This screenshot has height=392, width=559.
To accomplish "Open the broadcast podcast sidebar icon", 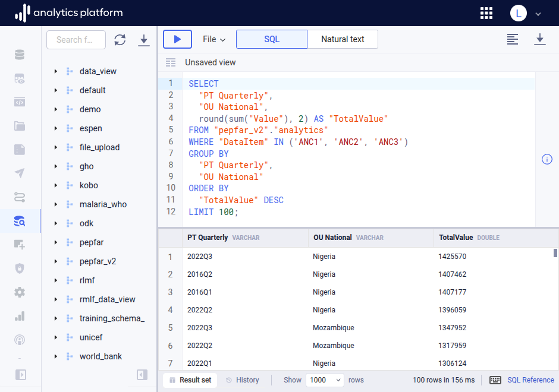I will point(20,340).
